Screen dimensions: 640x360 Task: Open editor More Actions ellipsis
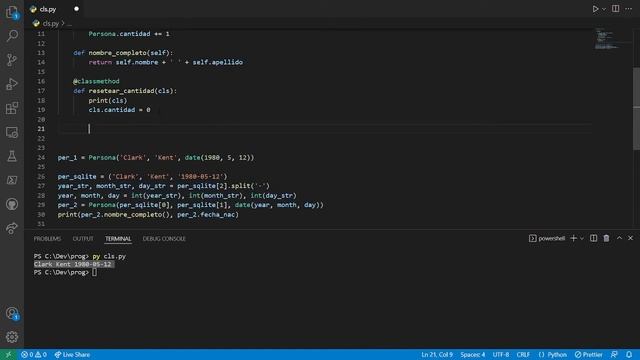click(629, 9)
